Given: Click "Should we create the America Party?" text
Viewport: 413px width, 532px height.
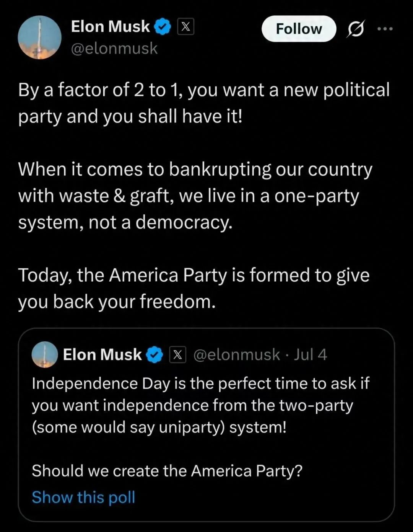Looking at the screenshot, I should click(167, 471).
